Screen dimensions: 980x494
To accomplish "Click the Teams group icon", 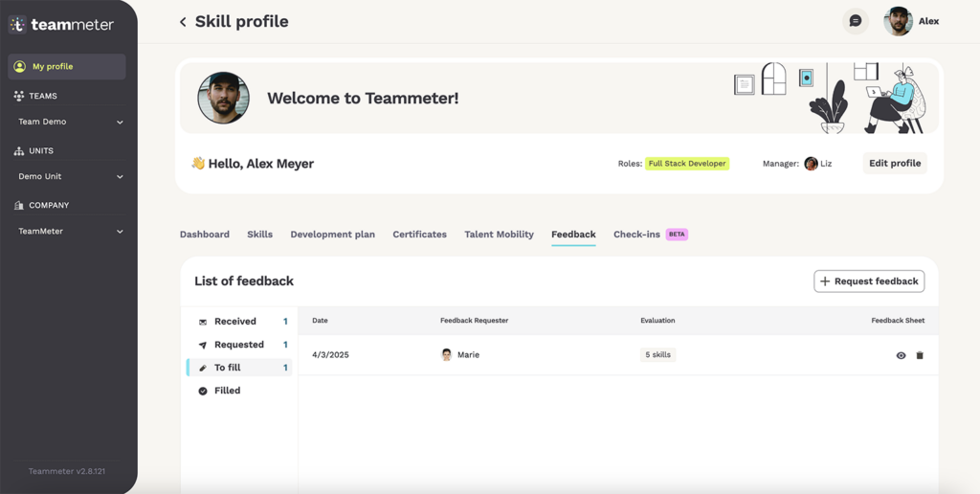I will pyautogui.click(x=19, y=96).
